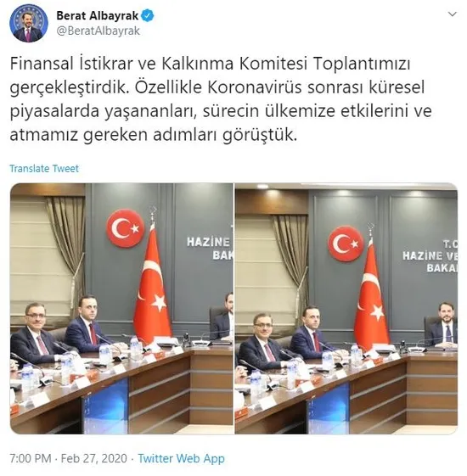
Task: Open the @BeratAlbayrak handle link
Action: 98,31
